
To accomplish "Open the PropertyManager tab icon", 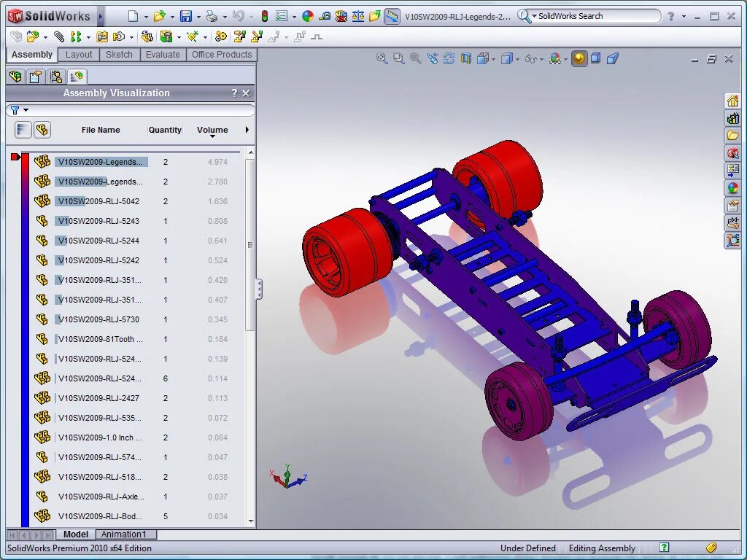I will point(36,76).
